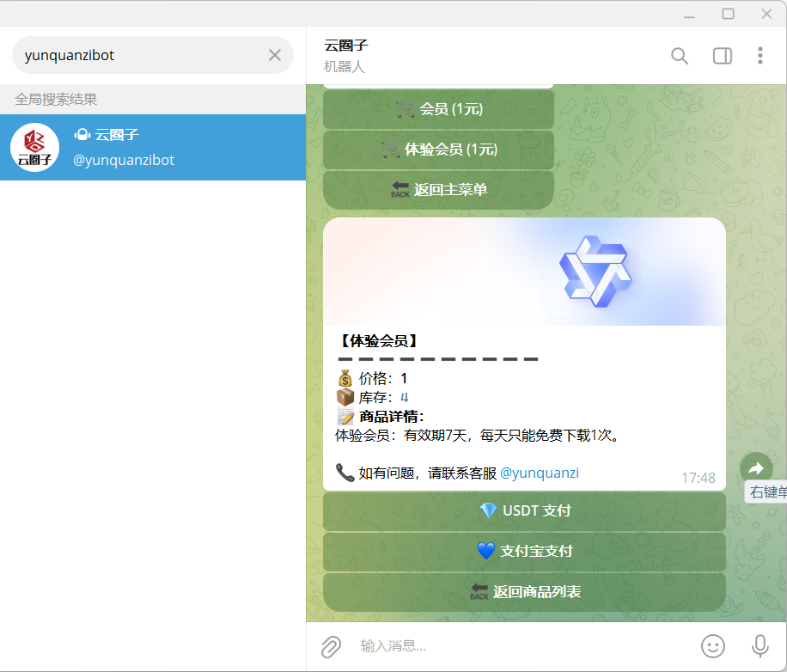Click the product image thumbnail in the message
Image resolution: width=787 pixels, height=672 pixels.
524,272
